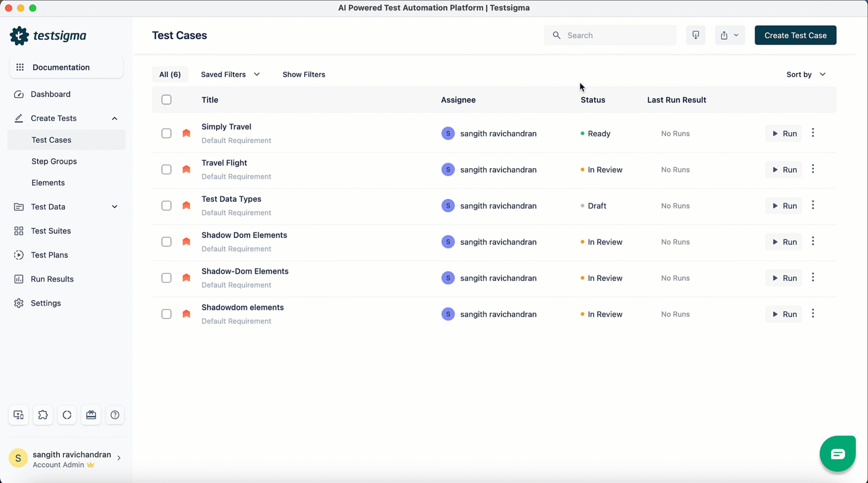The width and height of the screenshot is (868, 483).
Task: Click the priority flag icon of Simply Travel
Action: pos(186,133)
